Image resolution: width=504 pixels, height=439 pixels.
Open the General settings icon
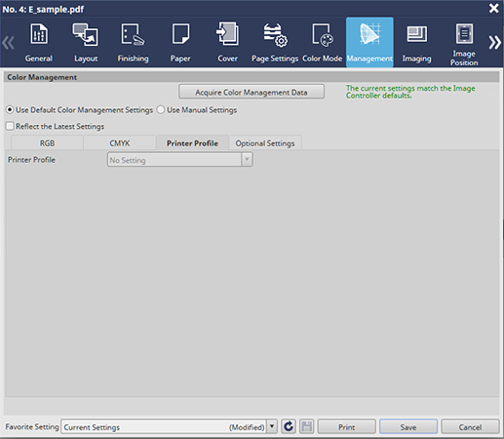pos(39,34)
